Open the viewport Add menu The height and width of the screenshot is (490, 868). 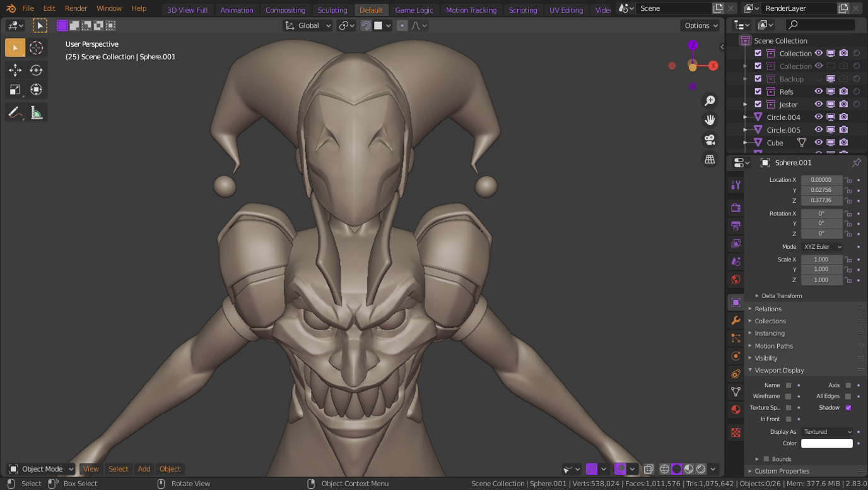(144, 469)
